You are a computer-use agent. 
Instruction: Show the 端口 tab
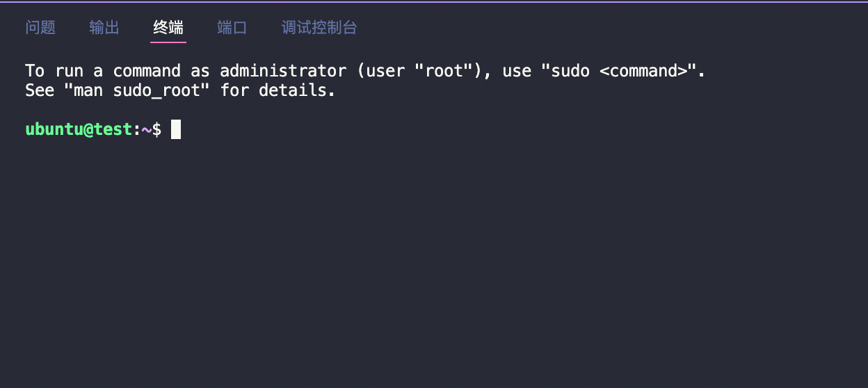pyautogui.click(x=232, y=28)
